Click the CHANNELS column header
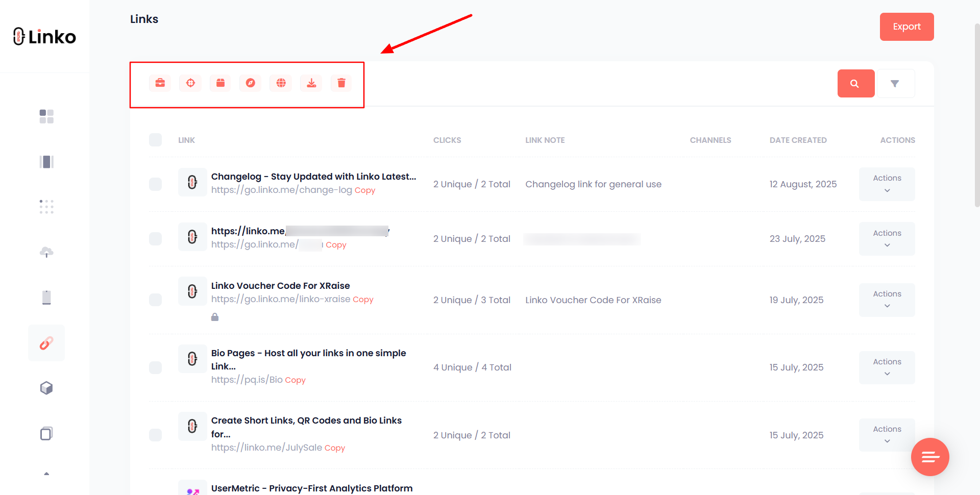Screen dimensions: 980x495 point(710,140)
